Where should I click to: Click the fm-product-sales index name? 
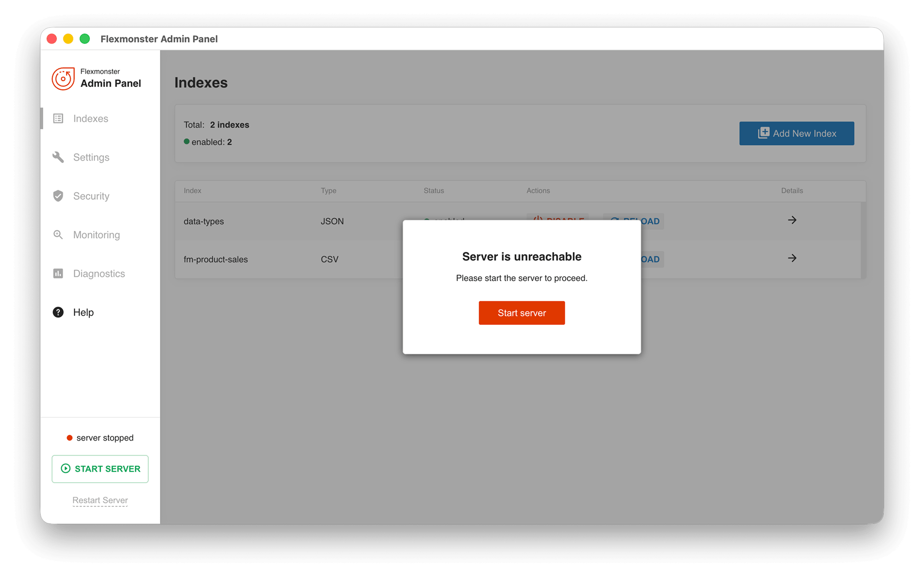point(215,259)
